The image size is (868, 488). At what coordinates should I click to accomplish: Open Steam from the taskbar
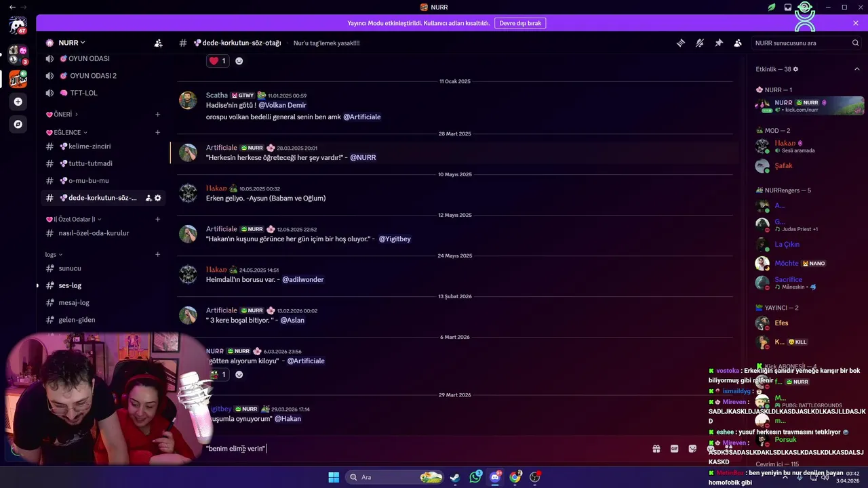[455, 477]
